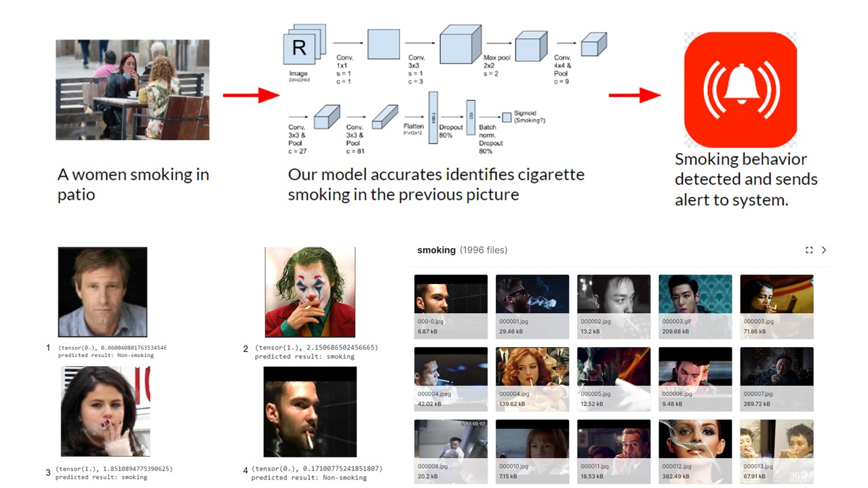Click the Joker smoking sample image
This screenshot has width=868, height=488.
tap(310, 293)
